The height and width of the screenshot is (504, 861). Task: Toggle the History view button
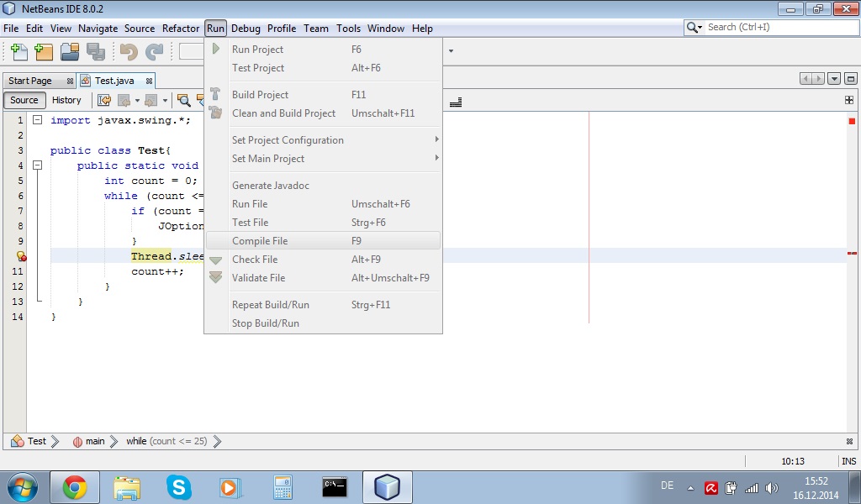66,100
